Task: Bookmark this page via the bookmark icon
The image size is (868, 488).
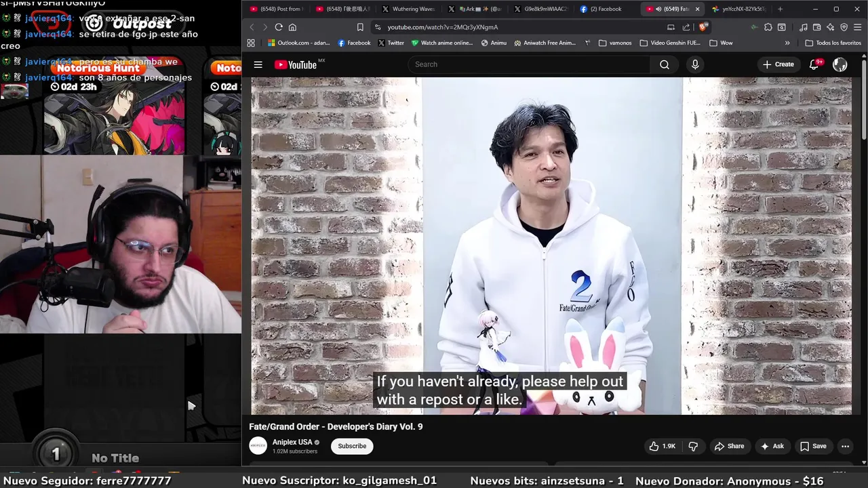Action: [359, 27]
